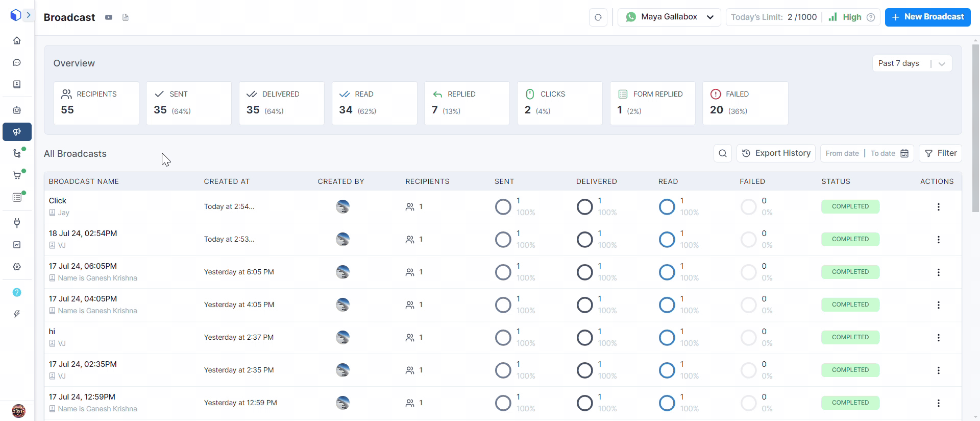
Task: Click the From date input field
Action: point(842,153)
